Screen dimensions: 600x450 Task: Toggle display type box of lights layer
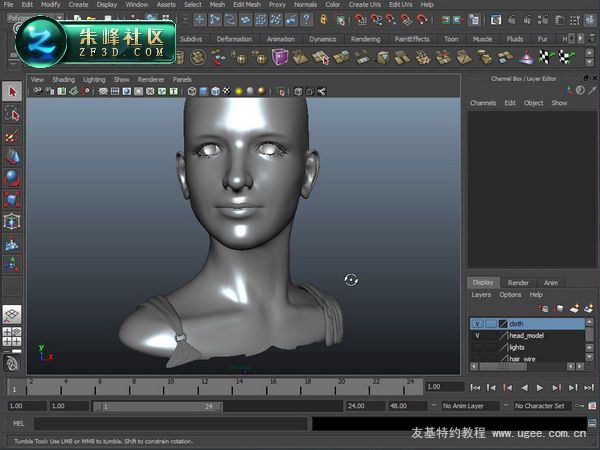click(x=491, y=347)
